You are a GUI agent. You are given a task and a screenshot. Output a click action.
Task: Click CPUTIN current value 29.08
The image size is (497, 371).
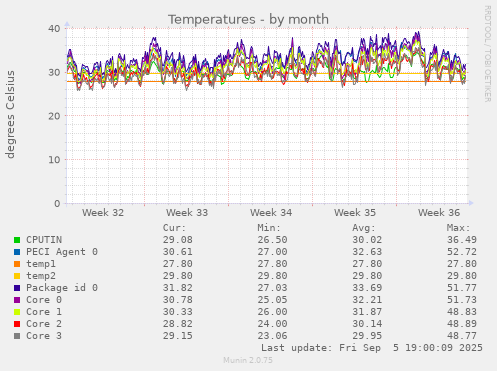tap(178, 240)
